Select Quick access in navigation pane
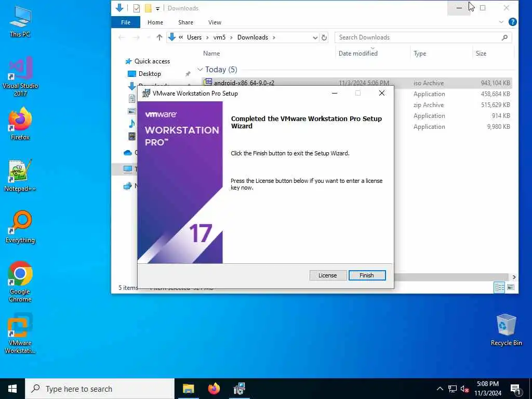Image resolution: width=532 pixels, height=399 pixels. click(152, 61)
